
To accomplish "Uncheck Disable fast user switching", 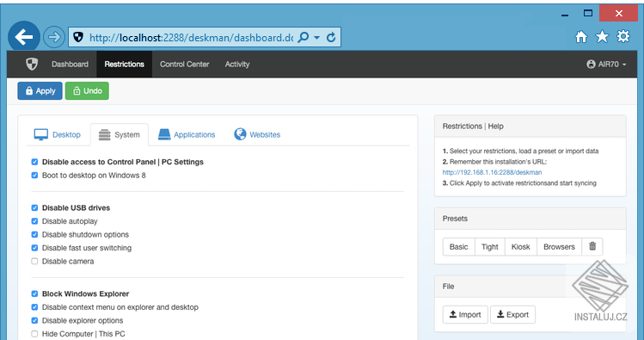I will 34,248.
